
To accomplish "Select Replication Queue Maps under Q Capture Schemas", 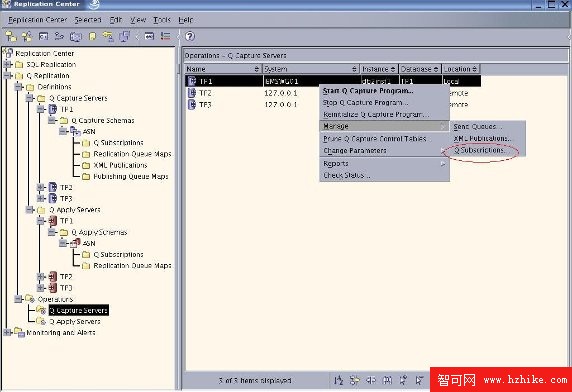I will (132, 154).
